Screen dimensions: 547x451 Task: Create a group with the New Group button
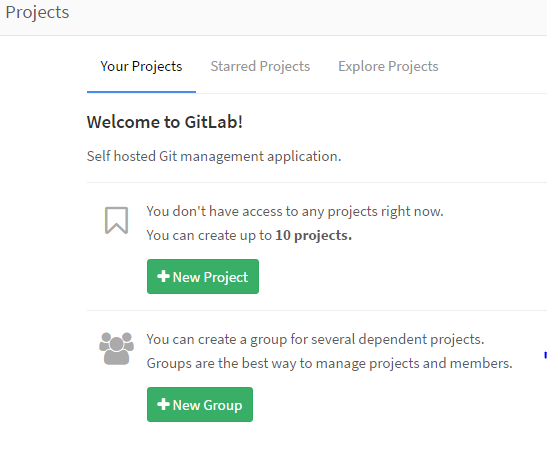coord(200,405)
